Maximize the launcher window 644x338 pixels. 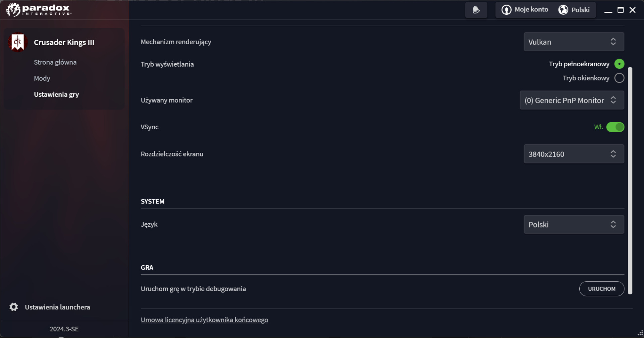(621, 10)
